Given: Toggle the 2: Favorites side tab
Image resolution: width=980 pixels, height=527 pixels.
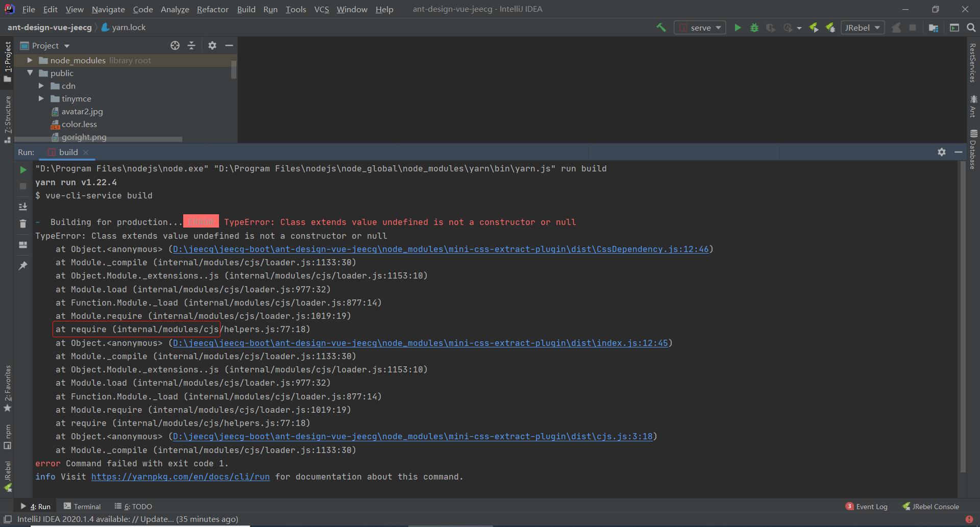Looking at the screenshot, I should 7,389.
